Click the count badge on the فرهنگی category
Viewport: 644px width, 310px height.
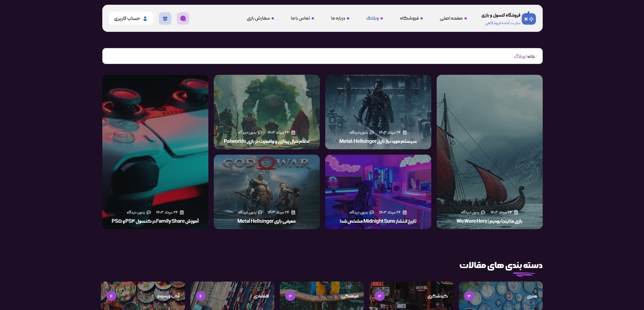[x=290, y=296]
